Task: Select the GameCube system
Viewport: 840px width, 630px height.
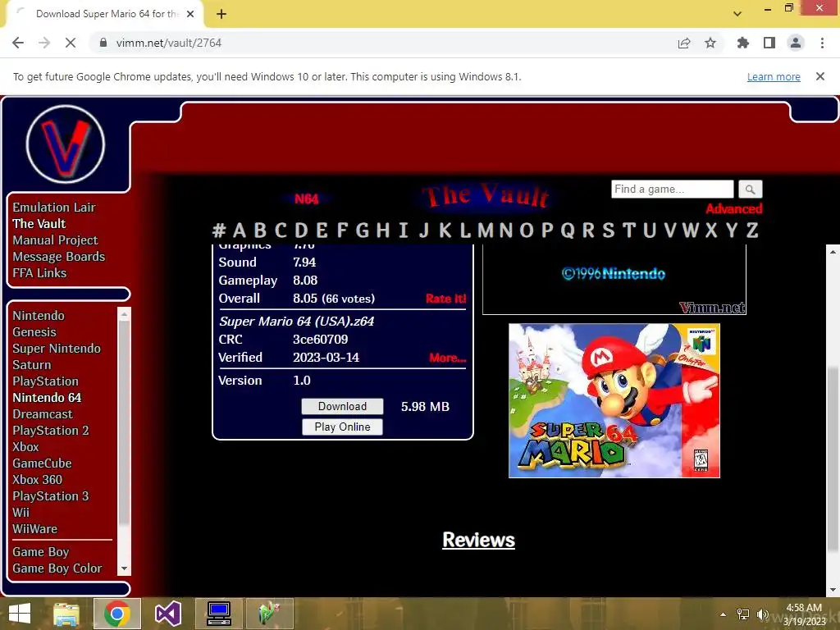Action: [42, 463]
